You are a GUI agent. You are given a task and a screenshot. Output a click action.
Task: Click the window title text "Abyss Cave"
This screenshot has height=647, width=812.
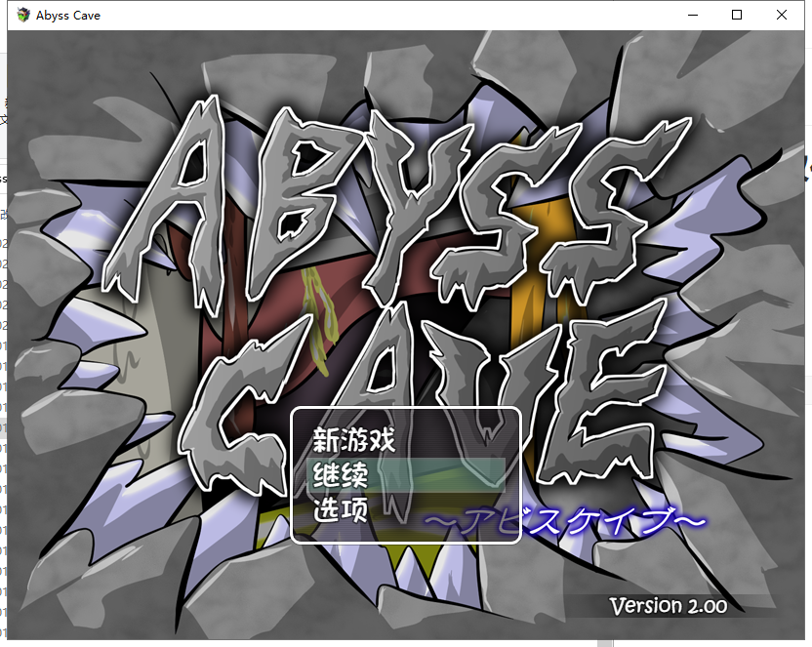click(x=68, y=16)
